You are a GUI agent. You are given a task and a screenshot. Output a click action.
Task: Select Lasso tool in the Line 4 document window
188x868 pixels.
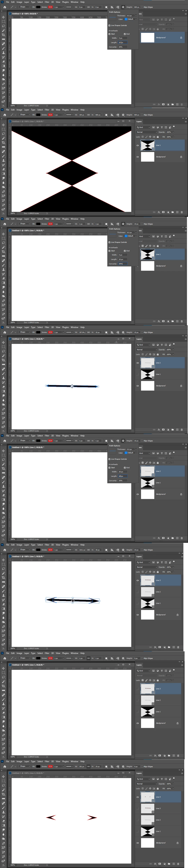(x=4, y=785)
